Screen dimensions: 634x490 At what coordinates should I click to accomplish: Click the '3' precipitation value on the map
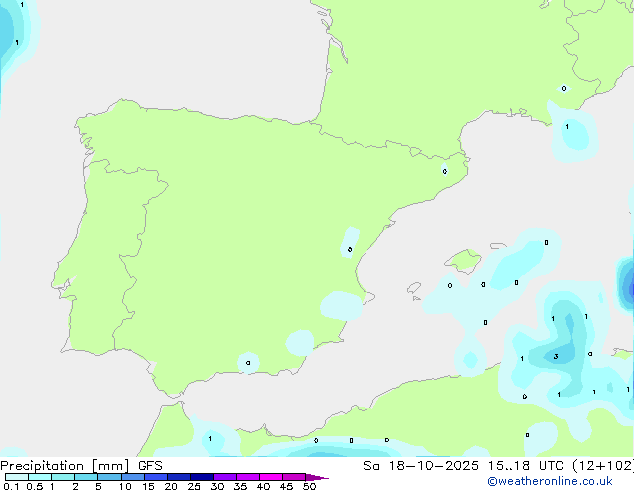(x=556, y=357)
